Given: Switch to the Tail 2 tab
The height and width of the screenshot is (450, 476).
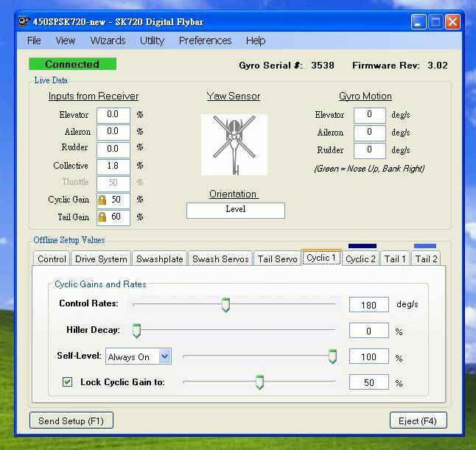Looking at the screenshot, I should 426,259.
